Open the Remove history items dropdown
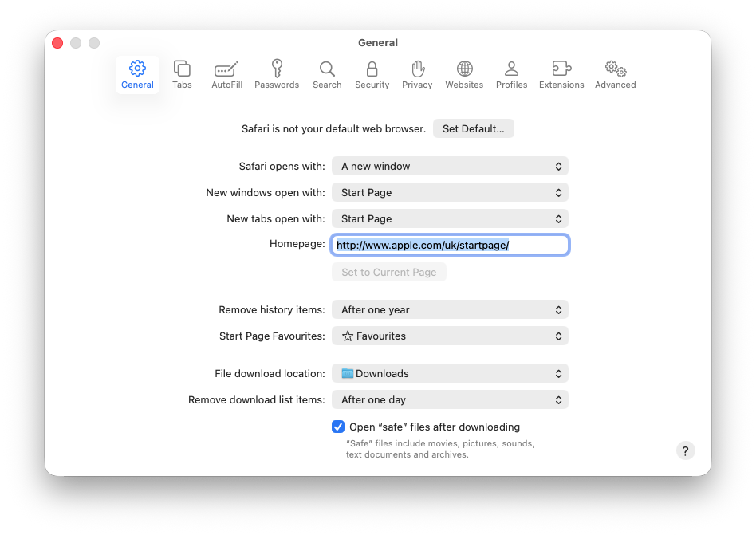 click(x=450, y=309)
